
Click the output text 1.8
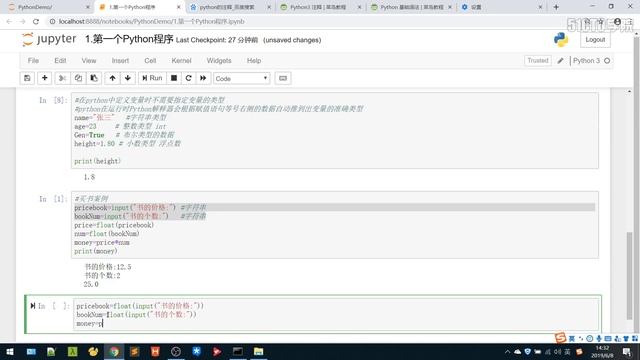click(89, 177)
